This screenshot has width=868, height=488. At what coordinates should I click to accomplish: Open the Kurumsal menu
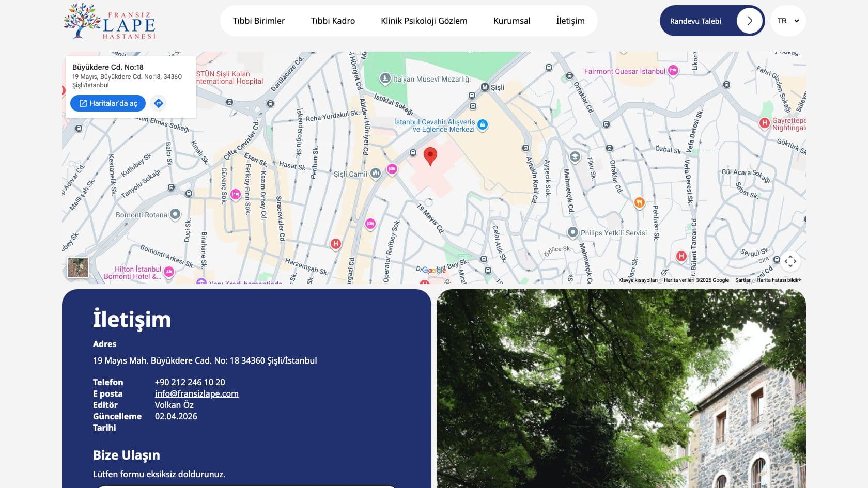[512, 21]
